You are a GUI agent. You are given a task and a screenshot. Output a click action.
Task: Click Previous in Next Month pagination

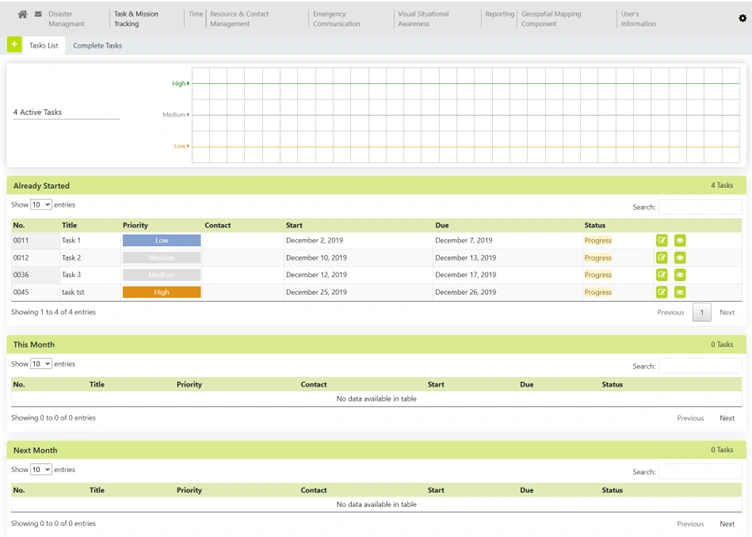click(690, 524)
